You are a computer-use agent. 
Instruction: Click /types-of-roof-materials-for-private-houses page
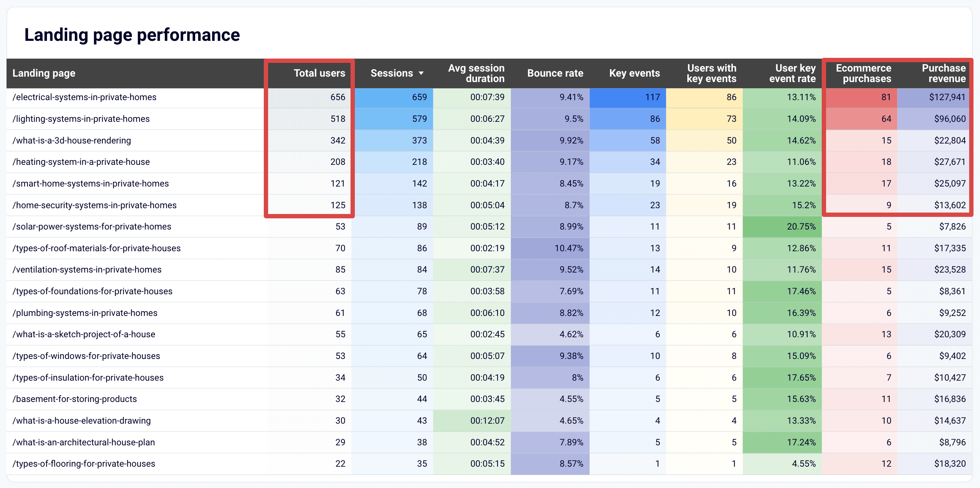point(96,248)
